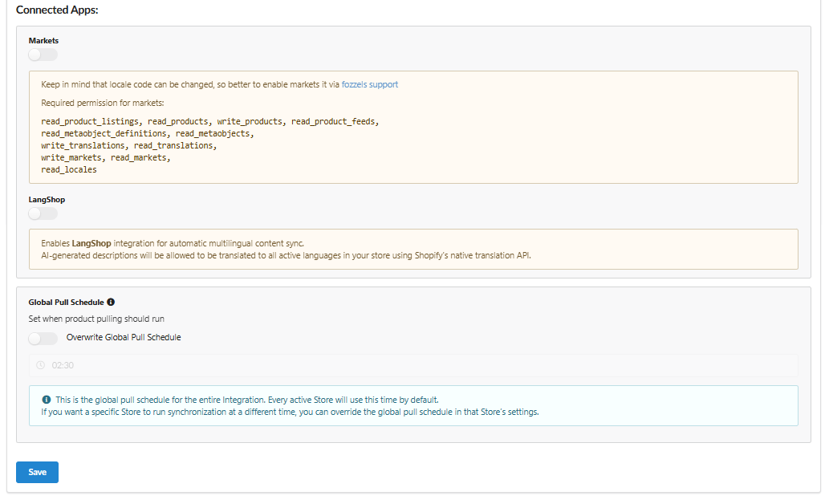The width and height of the screenshot is (829, 504).
Task: Click the Overwrite Global Pull Schedule label
Action: (124, 338)
